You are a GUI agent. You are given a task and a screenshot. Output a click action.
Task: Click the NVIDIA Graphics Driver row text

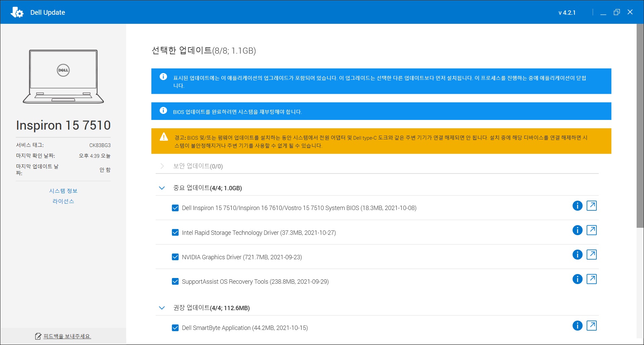pos(242,257)
